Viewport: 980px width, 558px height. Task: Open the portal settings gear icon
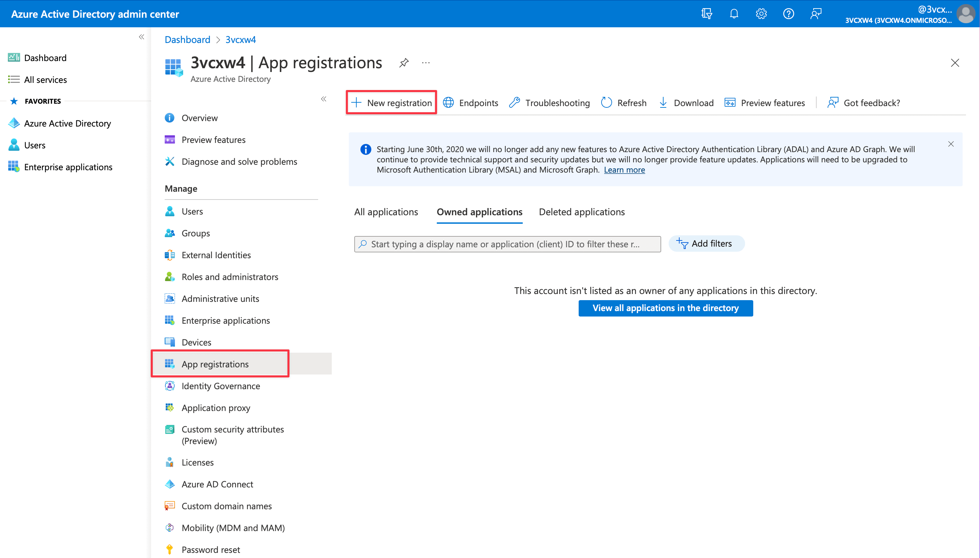coord(761,14)
